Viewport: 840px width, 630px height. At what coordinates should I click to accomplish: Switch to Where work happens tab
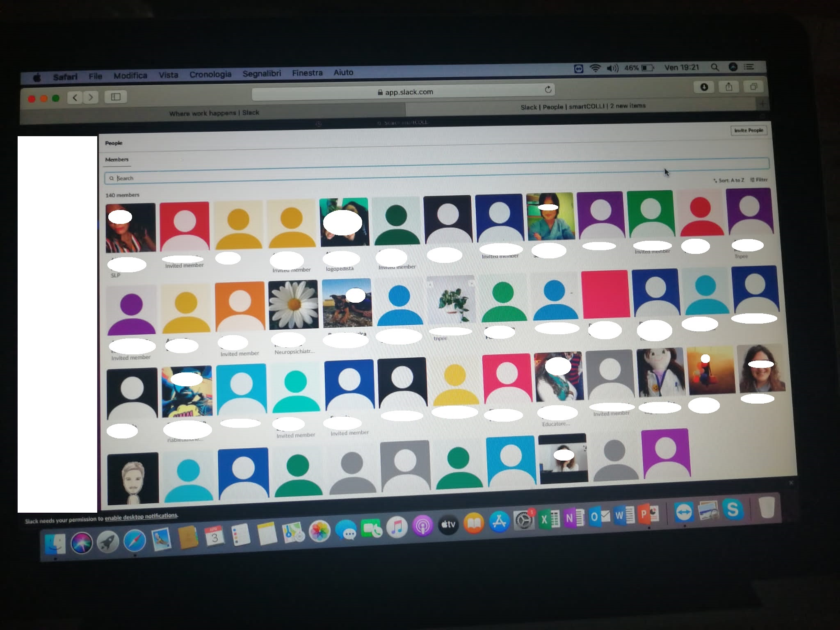coord(214,113)
